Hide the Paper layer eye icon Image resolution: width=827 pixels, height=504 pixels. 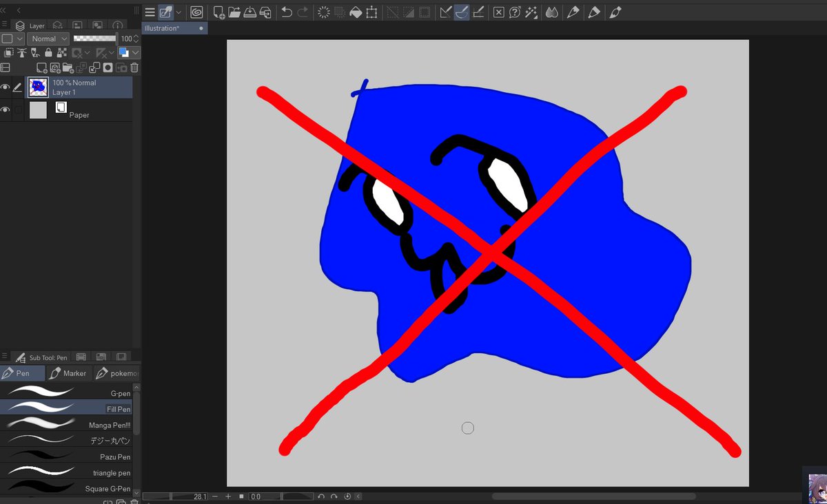tap(6, 110)
